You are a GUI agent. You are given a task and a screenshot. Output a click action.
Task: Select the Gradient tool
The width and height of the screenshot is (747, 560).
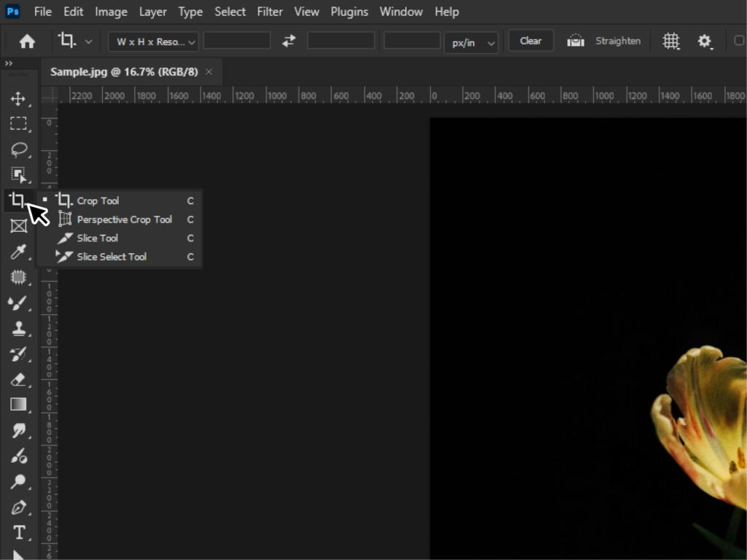[x=18, y=405]
